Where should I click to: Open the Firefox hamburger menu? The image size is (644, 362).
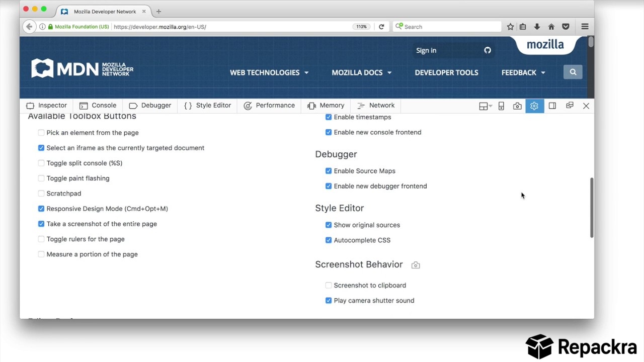point(585,27)
